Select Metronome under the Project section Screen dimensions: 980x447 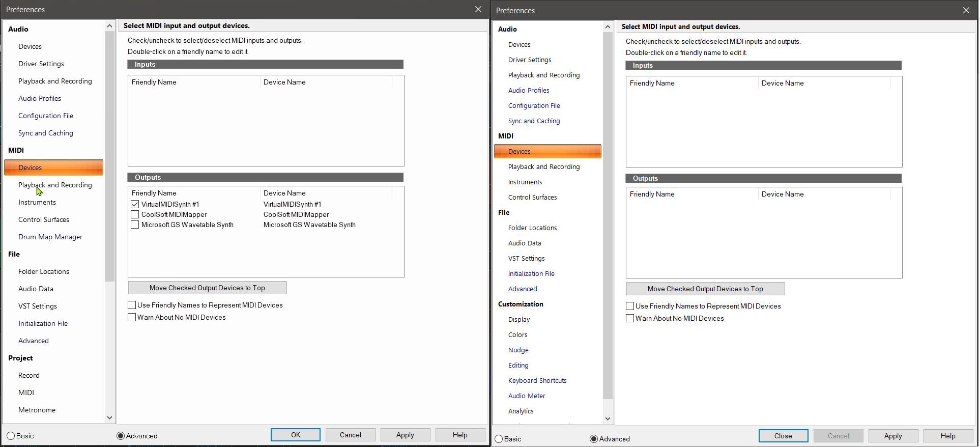click(x=37, y=410)
